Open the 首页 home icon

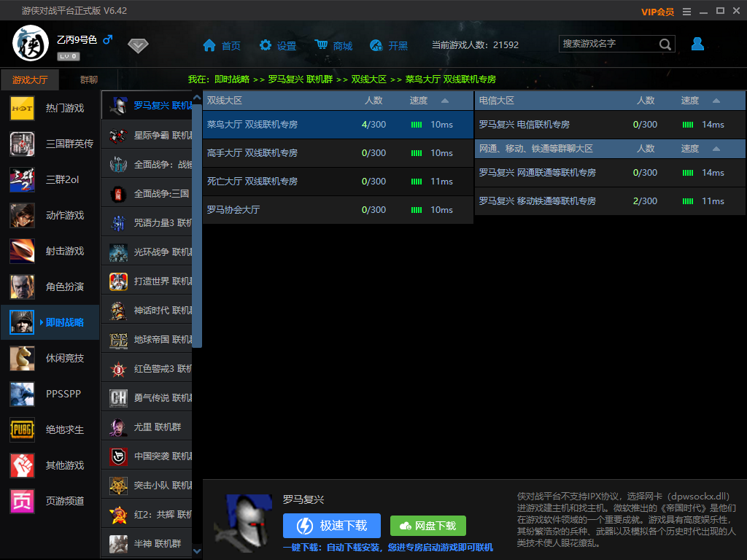pos(209,45)
